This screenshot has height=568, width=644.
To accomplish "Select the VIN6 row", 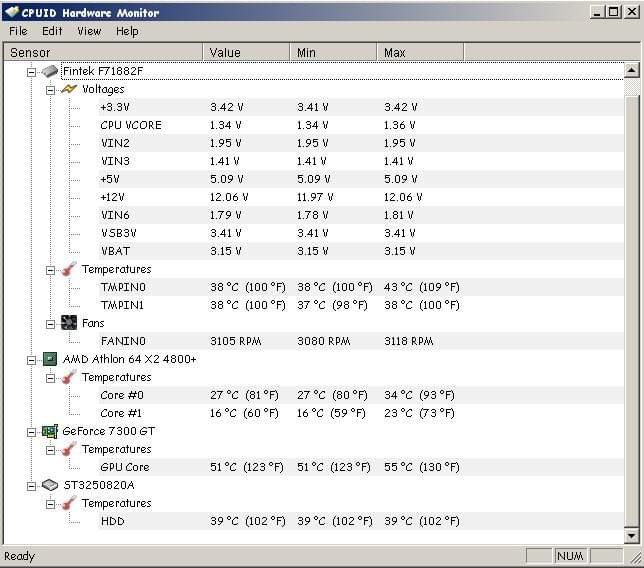I will point(361,215).
